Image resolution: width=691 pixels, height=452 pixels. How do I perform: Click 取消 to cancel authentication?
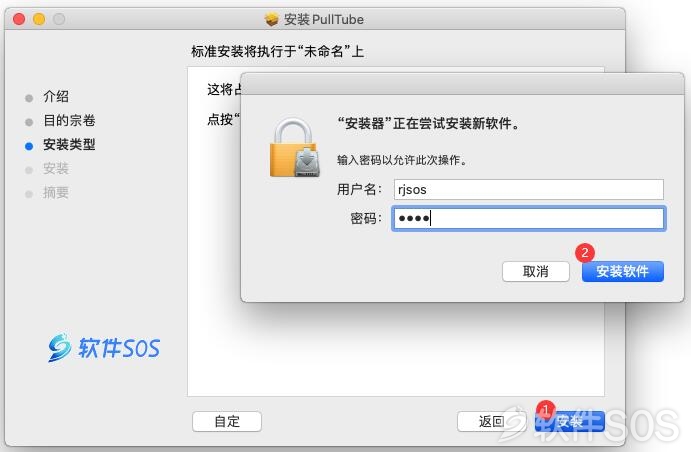(535, 271)
